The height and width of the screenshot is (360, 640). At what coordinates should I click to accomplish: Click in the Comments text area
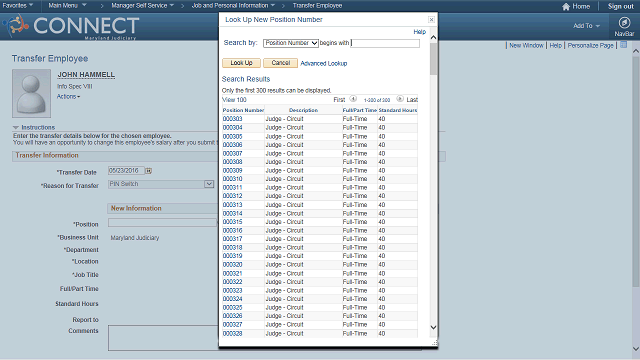click(x=163, y=338)
